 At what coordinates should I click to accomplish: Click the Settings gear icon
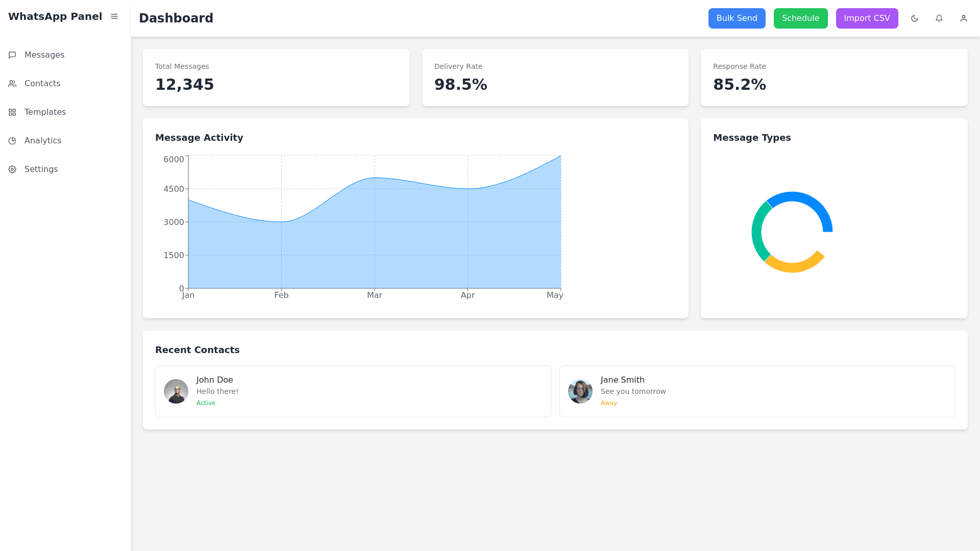click(x=12, y=169)
